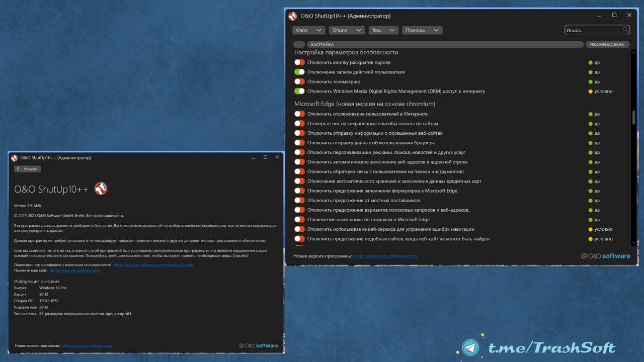
Task: Close the About ShutUp10++ window
Action: 277,157
